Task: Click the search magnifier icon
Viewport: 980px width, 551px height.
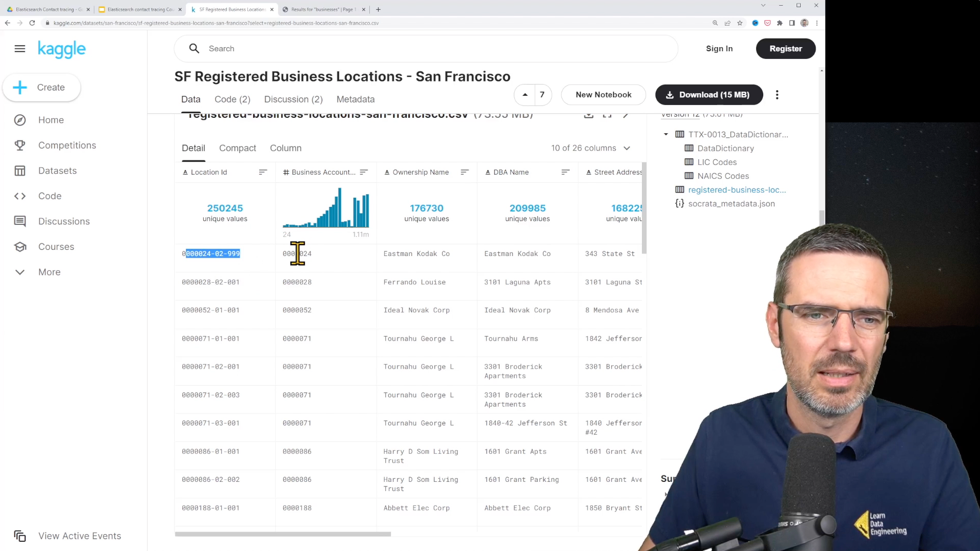Action: 194,49
